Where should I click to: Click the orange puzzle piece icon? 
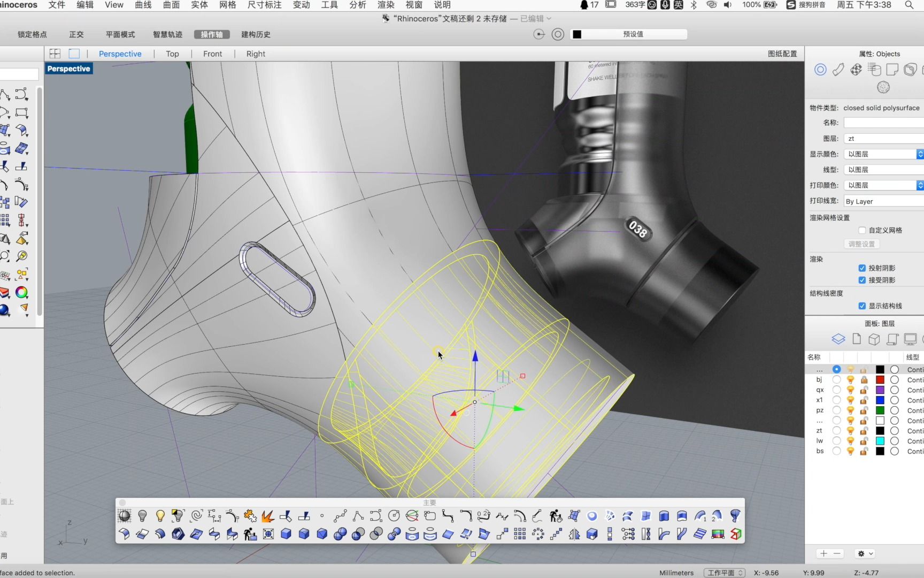click(x=250, y=516)
